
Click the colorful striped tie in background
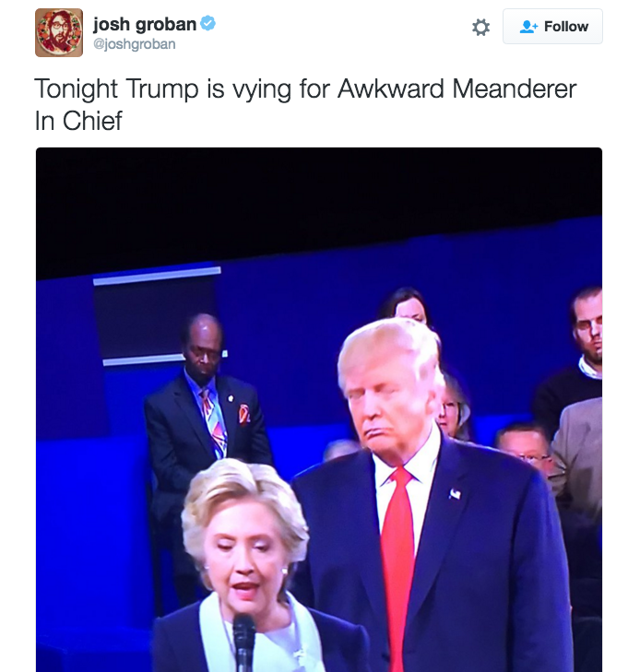tap(214, 423)
